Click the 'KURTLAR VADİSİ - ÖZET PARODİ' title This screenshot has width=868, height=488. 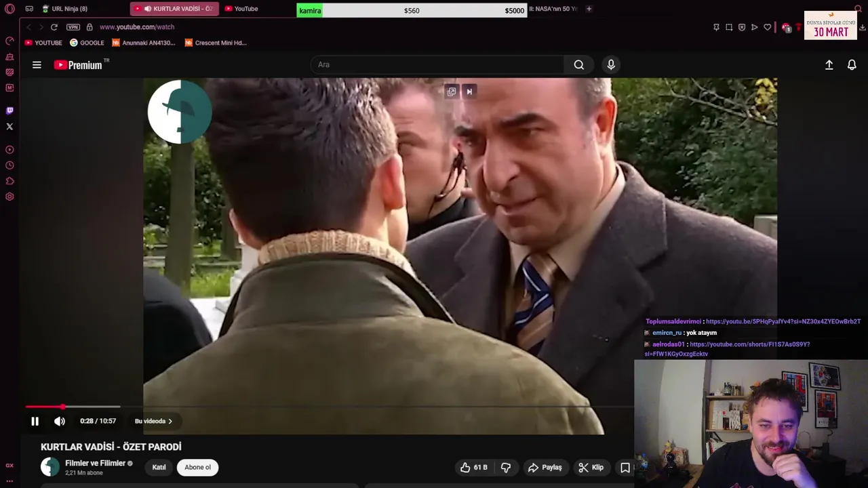click(111, 447)
